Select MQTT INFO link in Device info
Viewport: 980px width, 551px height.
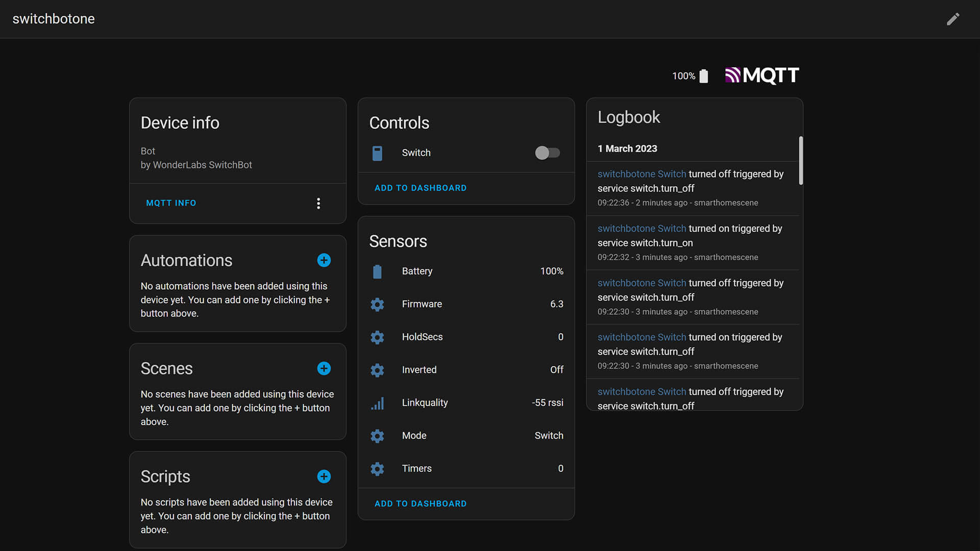click(x=171, y=203)
